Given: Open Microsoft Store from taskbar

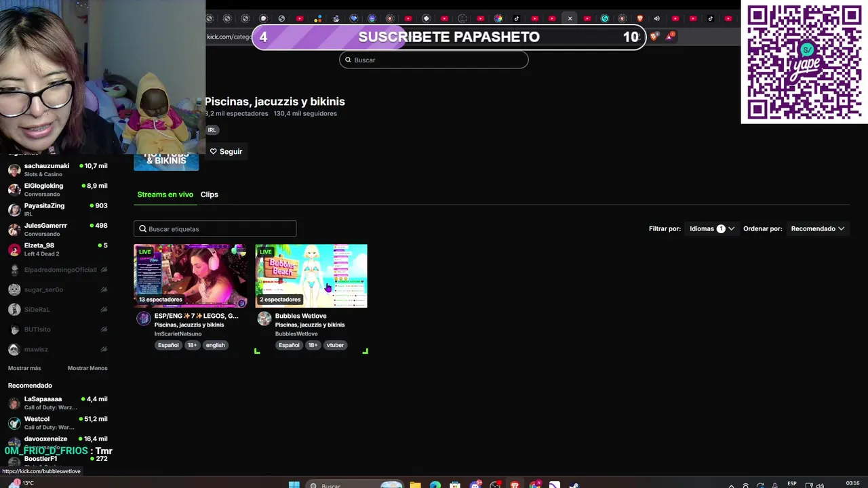Looking at the screenshot, I should click(x=455, y=485).
